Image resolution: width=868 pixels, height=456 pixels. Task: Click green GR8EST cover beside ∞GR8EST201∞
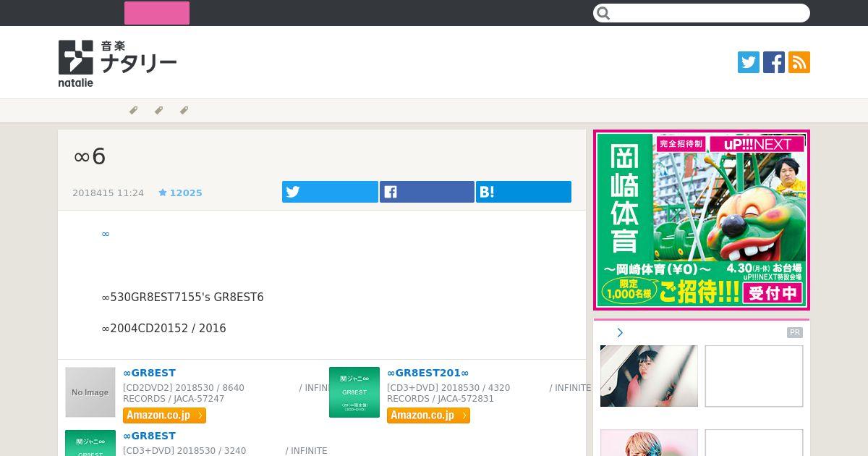point(354,392)
